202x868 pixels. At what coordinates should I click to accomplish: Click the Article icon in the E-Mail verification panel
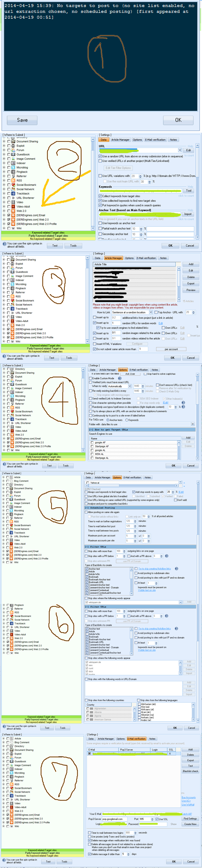(11, 739)
